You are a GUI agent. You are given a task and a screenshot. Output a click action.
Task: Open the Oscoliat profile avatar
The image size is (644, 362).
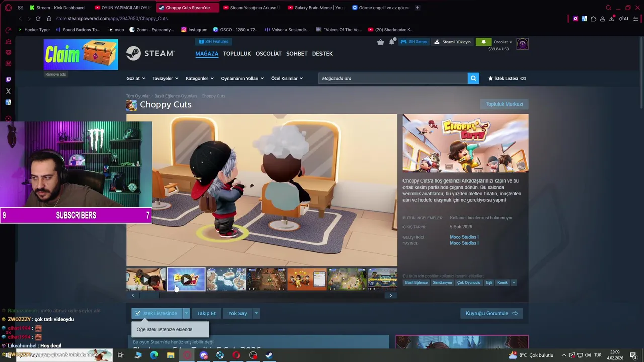point(522,44)
